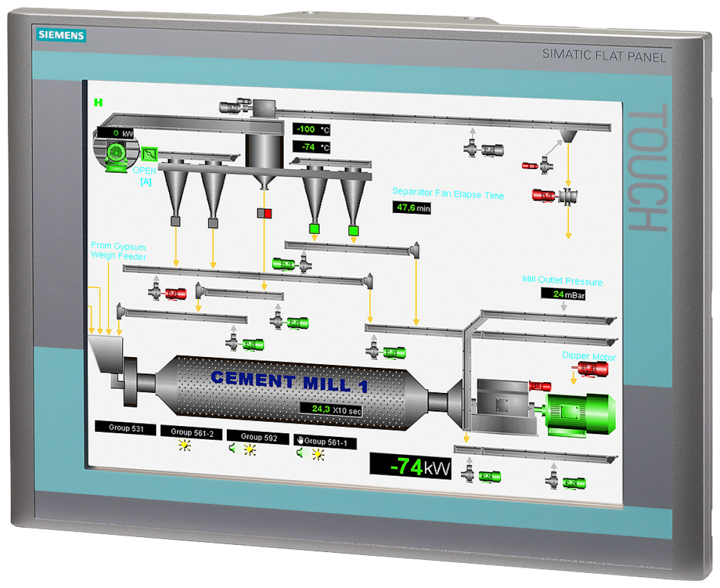
Task: Open the Group 531 control faceplate
Action: click(126, 427)
